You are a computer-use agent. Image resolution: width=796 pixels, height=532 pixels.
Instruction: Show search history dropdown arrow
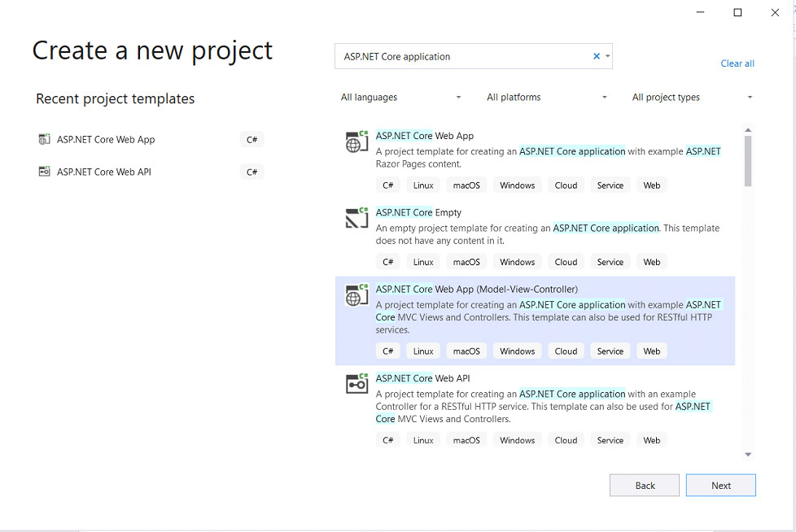[x=608, y=56]
